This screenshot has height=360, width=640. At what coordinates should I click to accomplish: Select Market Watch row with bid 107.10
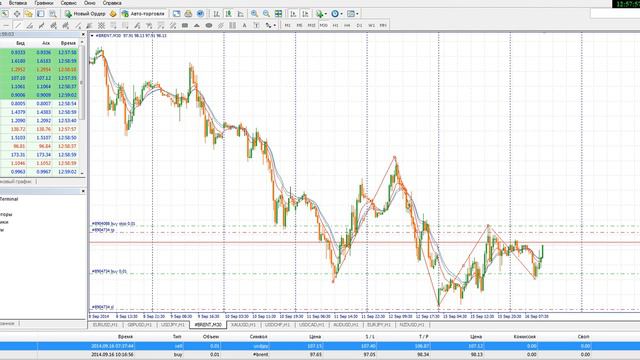(x=40, y=78)
